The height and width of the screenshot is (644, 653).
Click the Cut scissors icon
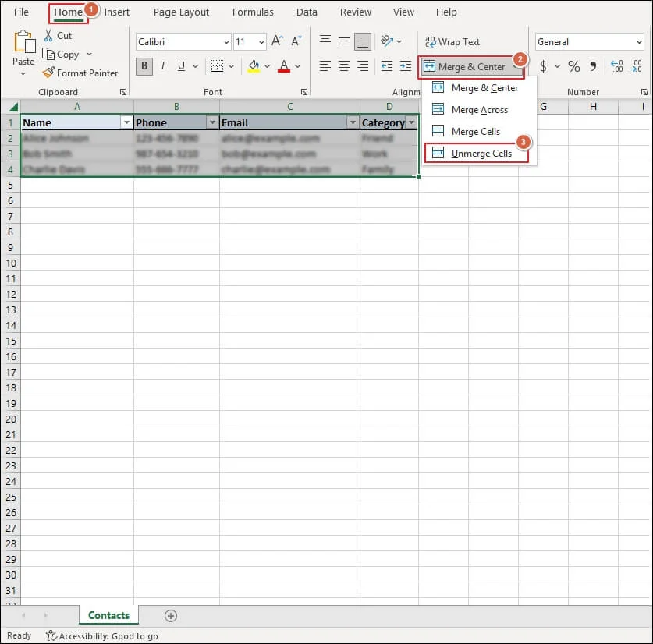click(x=48, y=36)
